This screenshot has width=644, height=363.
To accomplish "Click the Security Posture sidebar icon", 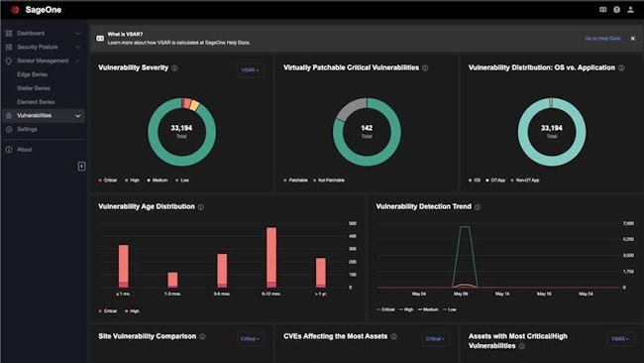I will pos(9,47).
